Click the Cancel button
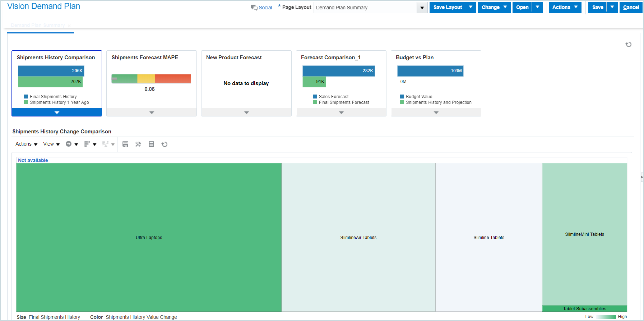Image resolution: width=644 pixels, height=321 pixels. [x=631, y=7]
